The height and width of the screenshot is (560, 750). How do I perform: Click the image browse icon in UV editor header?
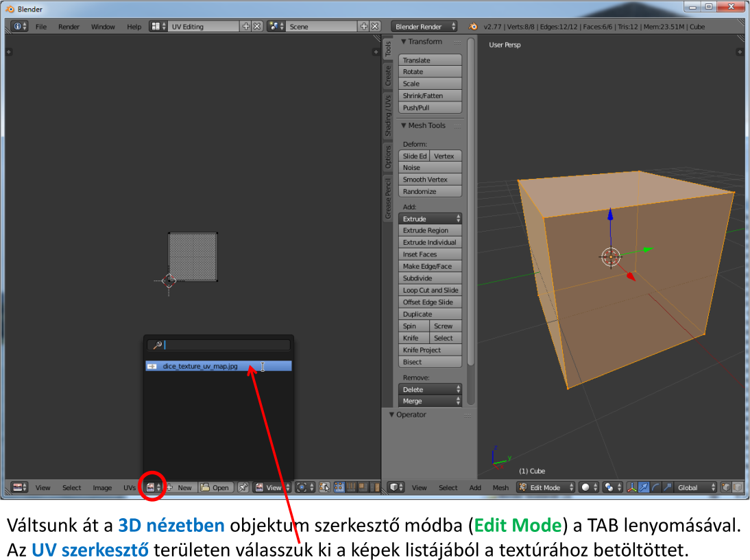tap(150, 487)
